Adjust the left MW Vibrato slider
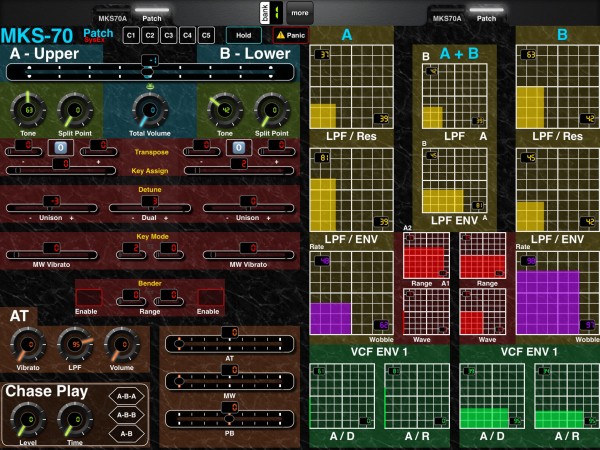This screenshot has height=450, width=600. click(52, 255)
